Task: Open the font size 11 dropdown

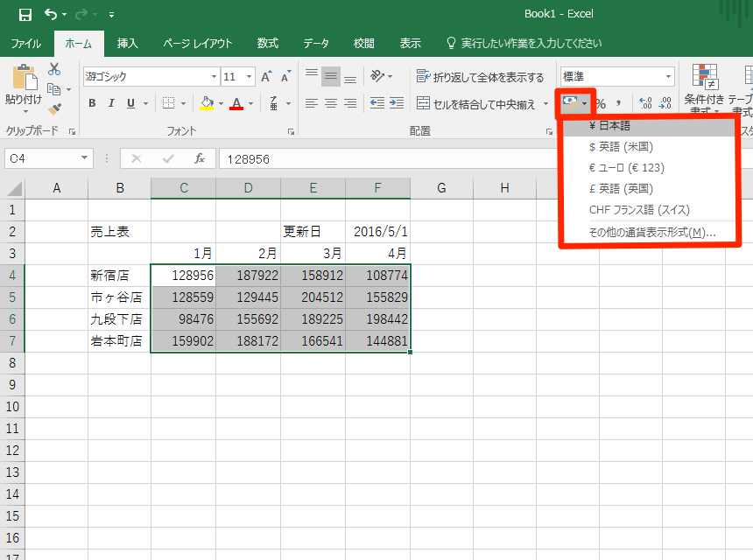Action: (x=249, y=77)
